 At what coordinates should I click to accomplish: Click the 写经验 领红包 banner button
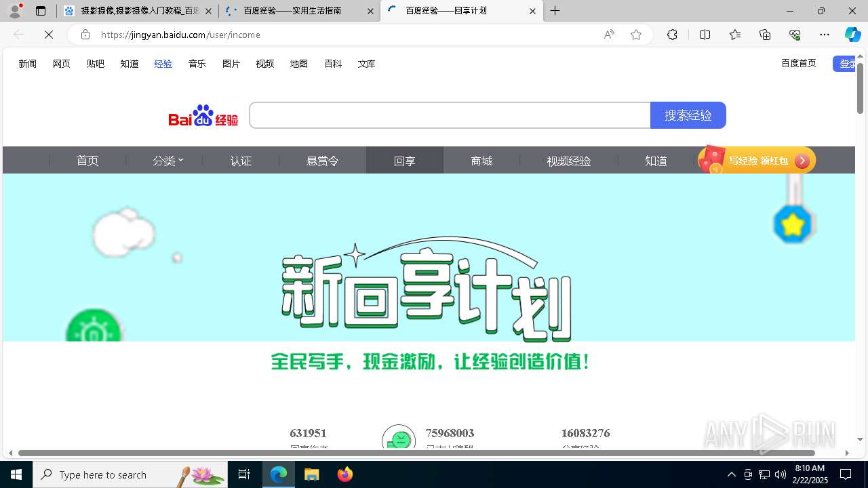tap(757, 161)
